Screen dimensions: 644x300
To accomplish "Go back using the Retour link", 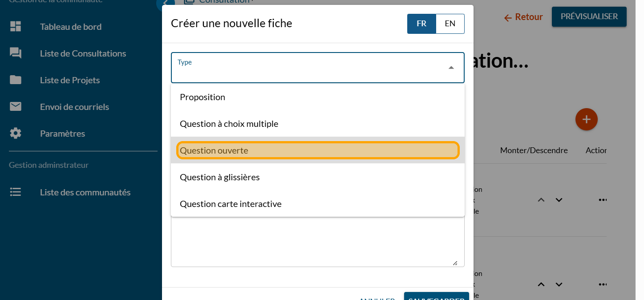I will click(523, 17).
